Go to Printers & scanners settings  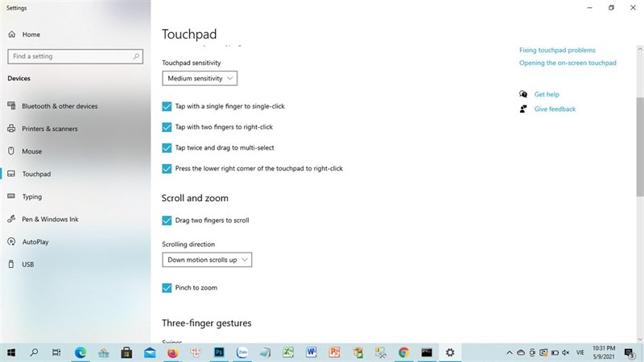click(50, 129)
